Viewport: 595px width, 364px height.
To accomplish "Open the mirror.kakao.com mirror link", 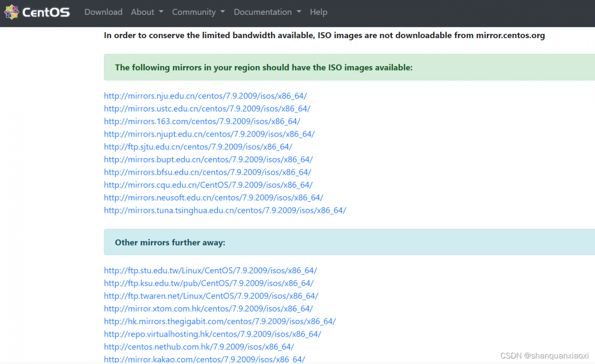I will 205,359.
